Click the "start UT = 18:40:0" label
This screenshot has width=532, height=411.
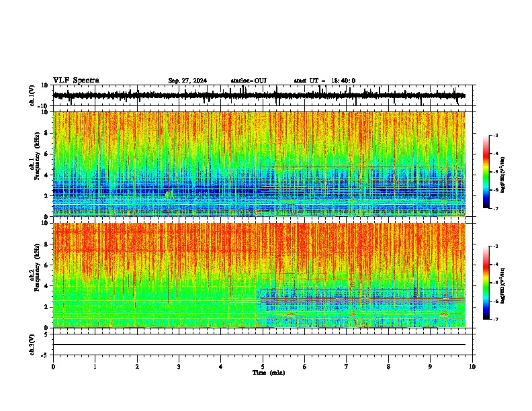click(324, 81)
